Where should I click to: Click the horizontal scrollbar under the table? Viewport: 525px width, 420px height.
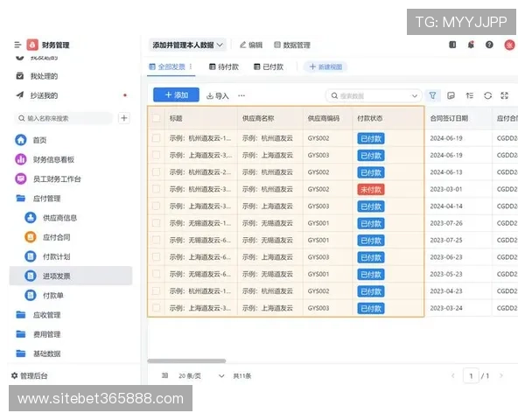coord(186,360)
